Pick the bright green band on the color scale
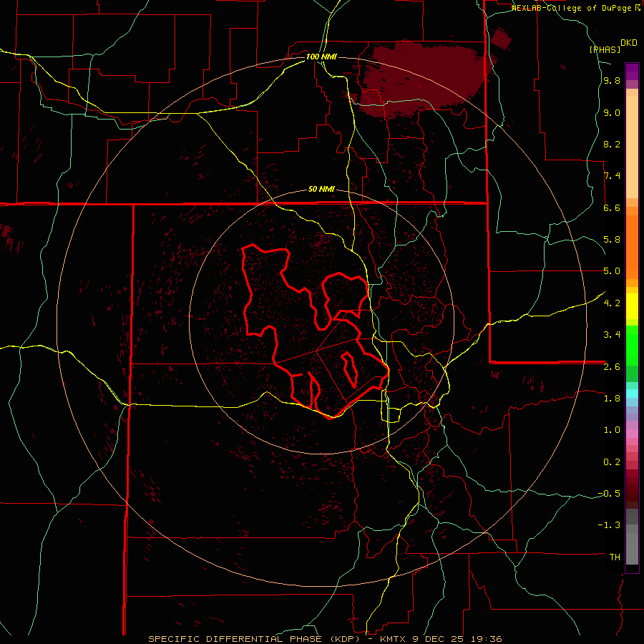This screenshot has height=644, width=644. 632,346
